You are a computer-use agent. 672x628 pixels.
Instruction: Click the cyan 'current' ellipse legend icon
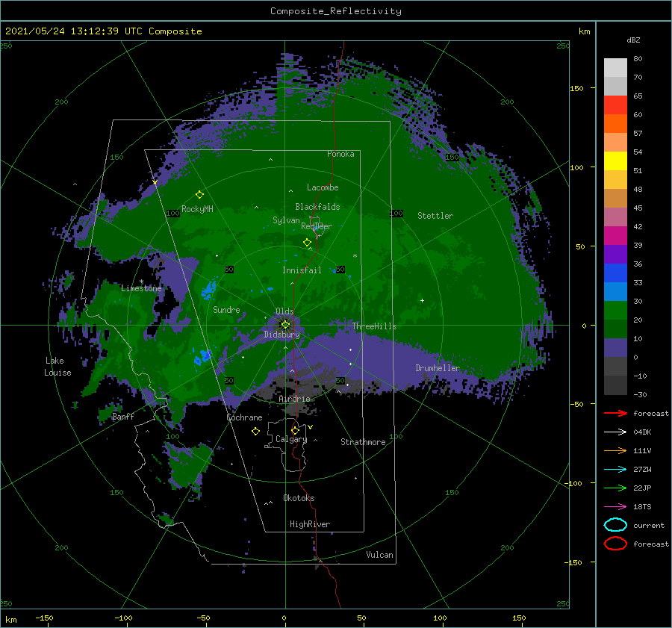pyautogui.click(x=615, y=525)
